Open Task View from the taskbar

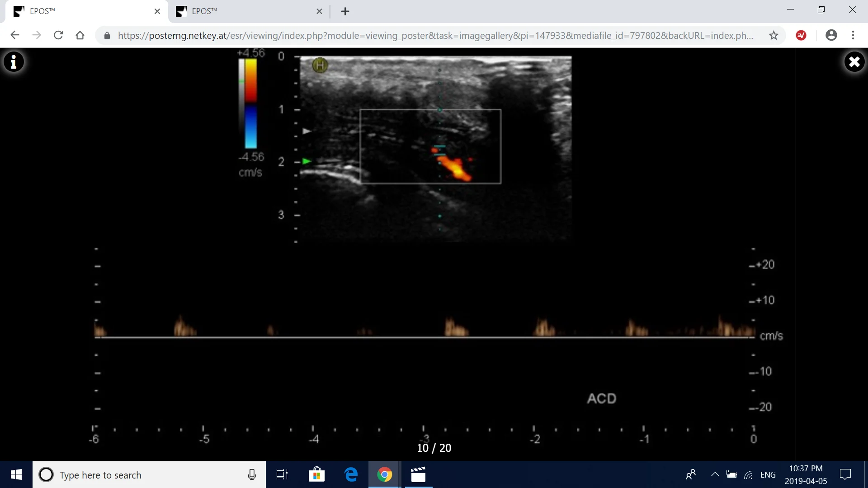click(x=282, y=475)
